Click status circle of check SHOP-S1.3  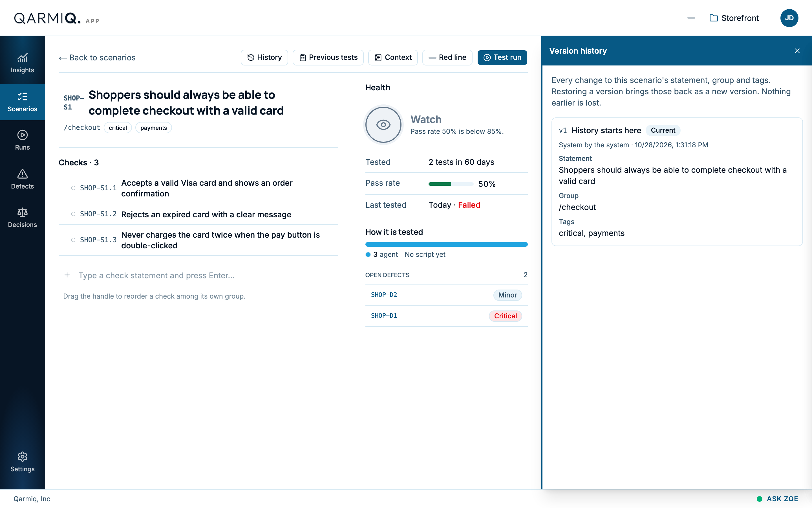tap(73, 240)
